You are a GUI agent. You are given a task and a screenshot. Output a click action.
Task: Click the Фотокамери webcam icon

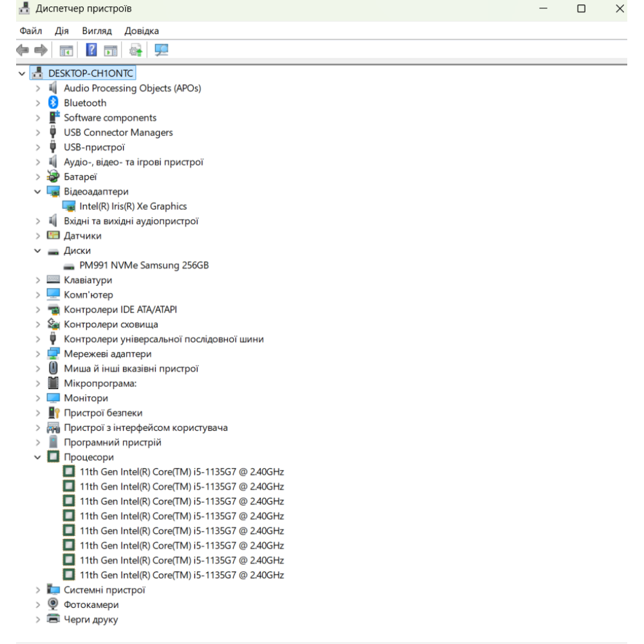53,605
